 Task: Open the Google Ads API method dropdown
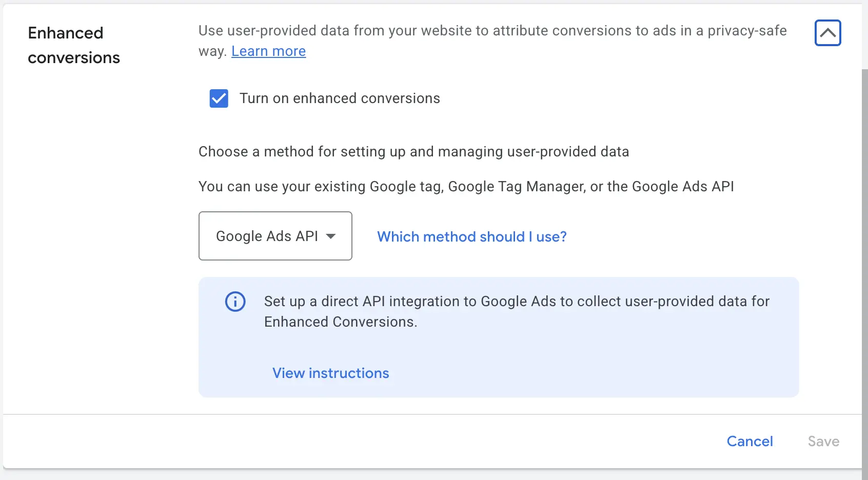(275, 236)
